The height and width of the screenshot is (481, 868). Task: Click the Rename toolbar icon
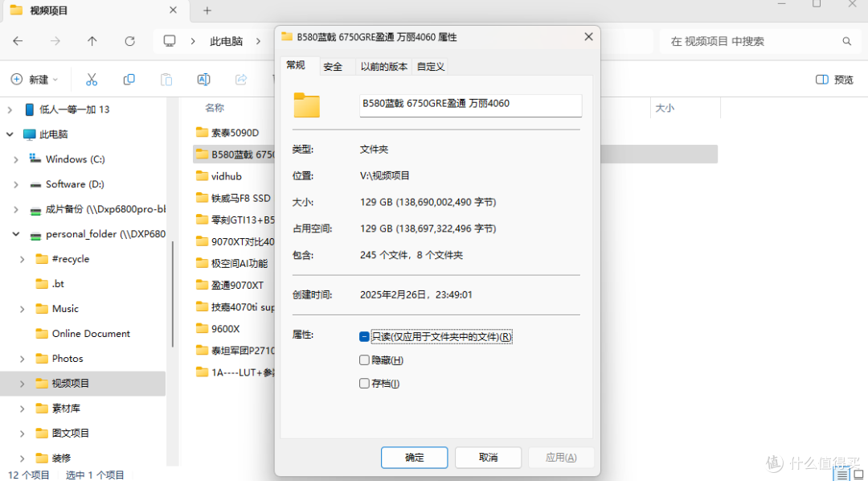203,80
